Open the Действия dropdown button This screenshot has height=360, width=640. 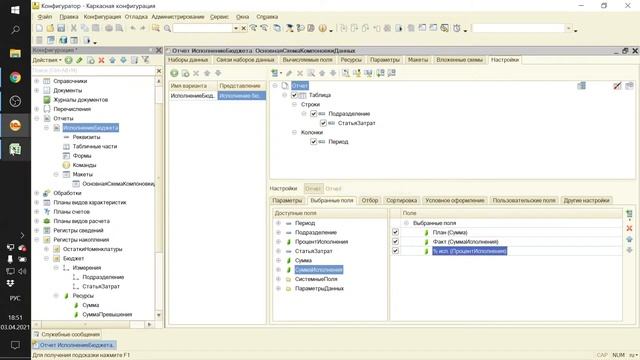coord(47,60)
